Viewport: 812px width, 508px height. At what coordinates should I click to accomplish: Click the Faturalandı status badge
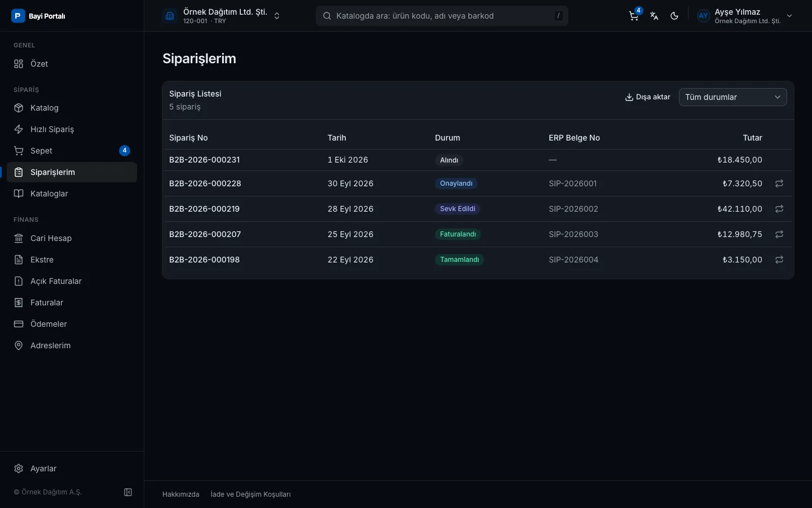[x=458, y=234]
